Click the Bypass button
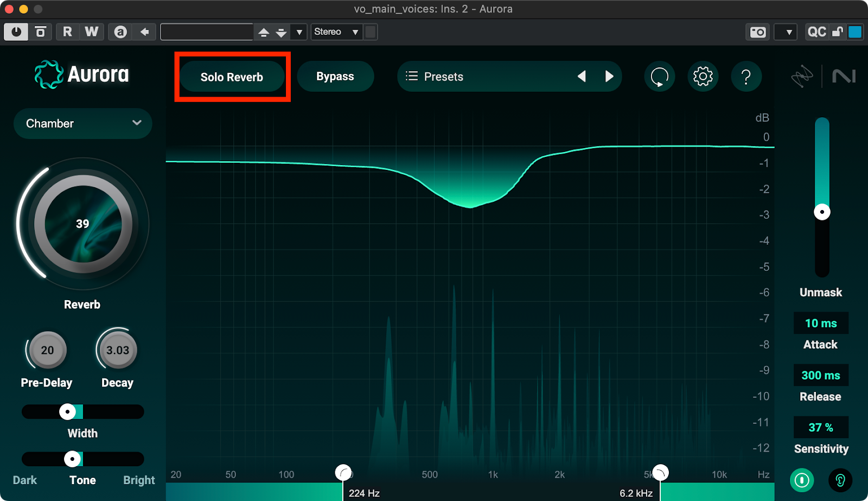 pos(335,76)
